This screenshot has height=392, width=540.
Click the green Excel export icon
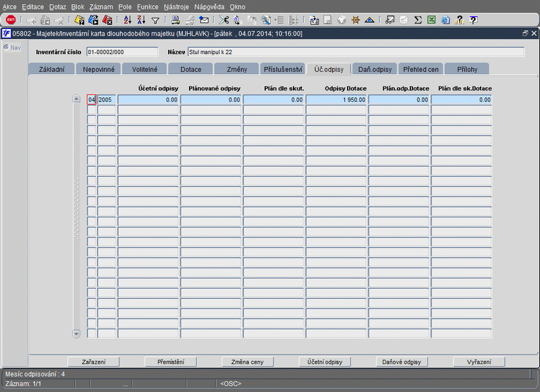click(x=431, y=20)
